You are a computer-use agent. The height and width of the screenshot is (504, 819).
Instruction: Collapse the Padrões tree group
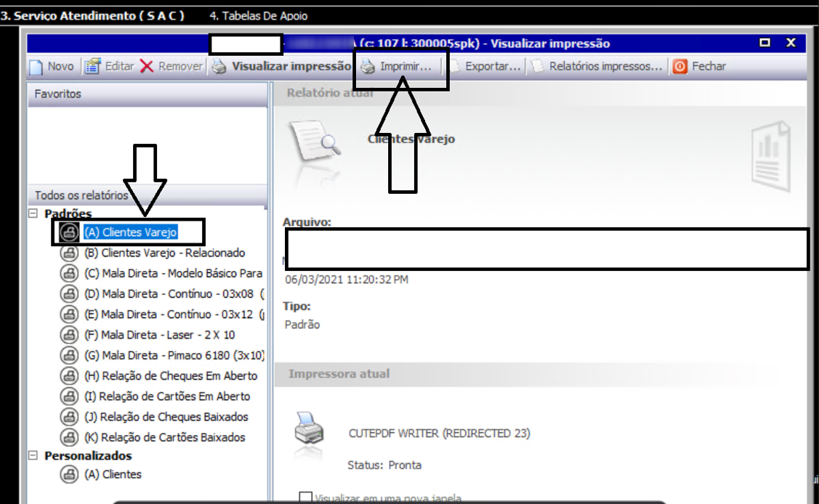pyautogui.click(x=33, y=213)
